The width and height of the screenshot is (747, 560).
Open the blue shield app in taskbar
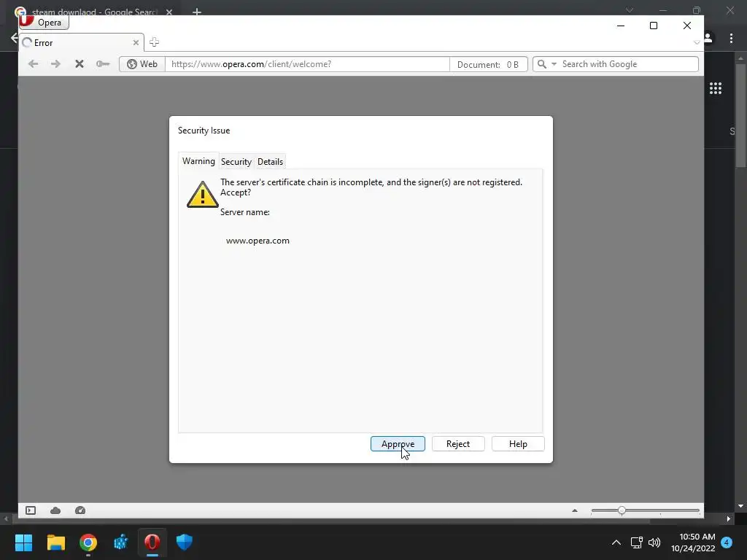click(x=185, y=542)
